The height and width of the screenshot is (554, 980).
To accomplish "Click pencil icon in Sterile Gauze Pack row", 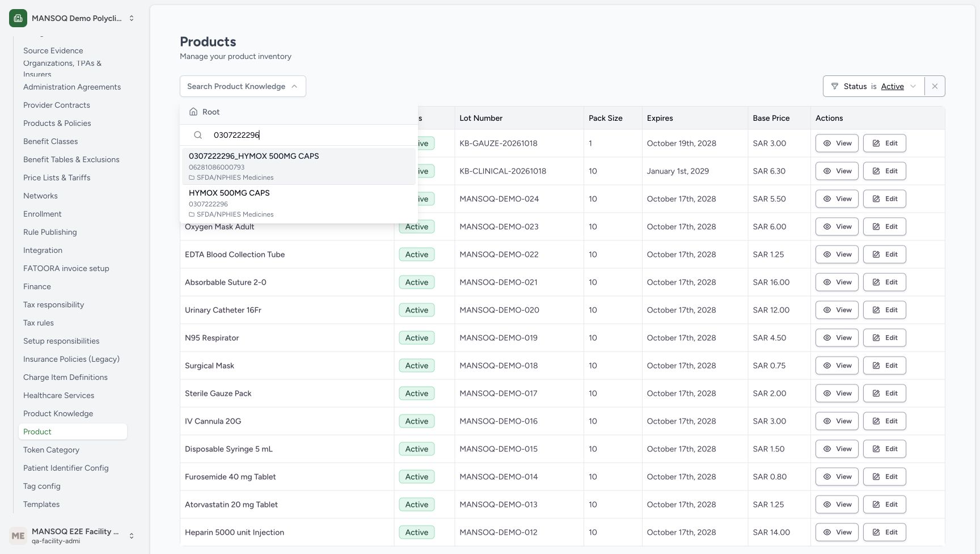I will tap(876, 394).
